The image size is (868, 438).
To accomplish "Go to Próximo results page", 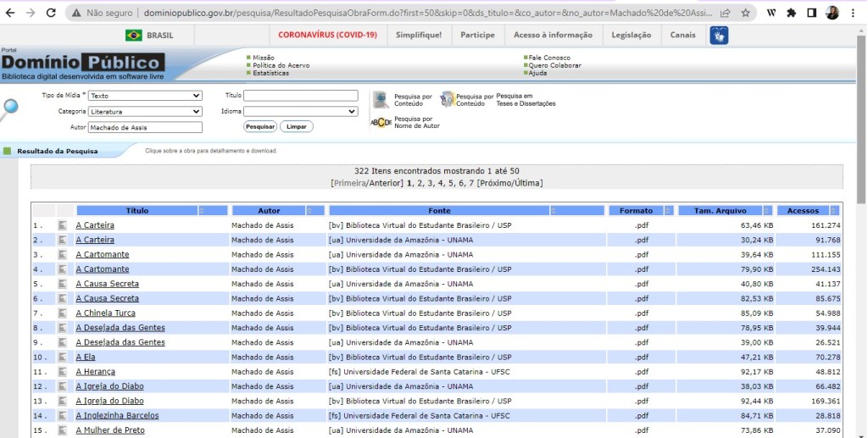I will pos(497,183).
